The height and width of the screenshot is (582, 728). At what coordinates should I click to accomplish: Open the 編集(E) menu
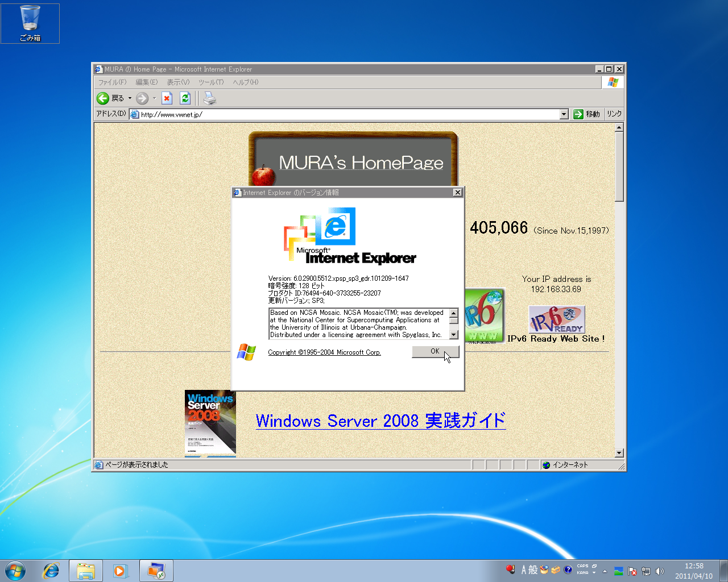(146, 82)
